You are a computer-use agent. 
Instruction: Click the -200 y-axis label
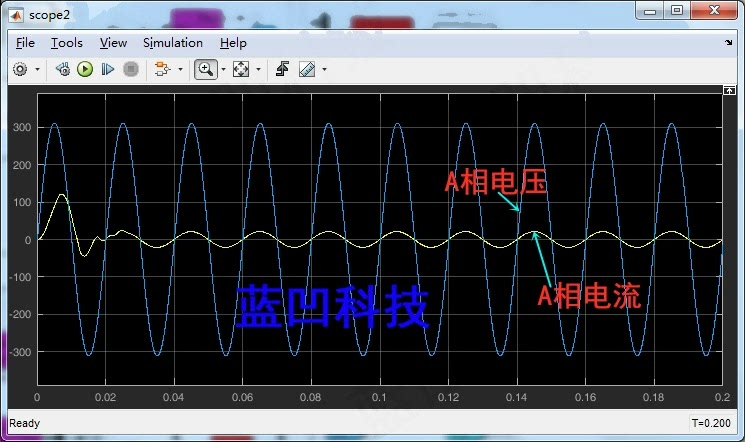tap(20, 315)
